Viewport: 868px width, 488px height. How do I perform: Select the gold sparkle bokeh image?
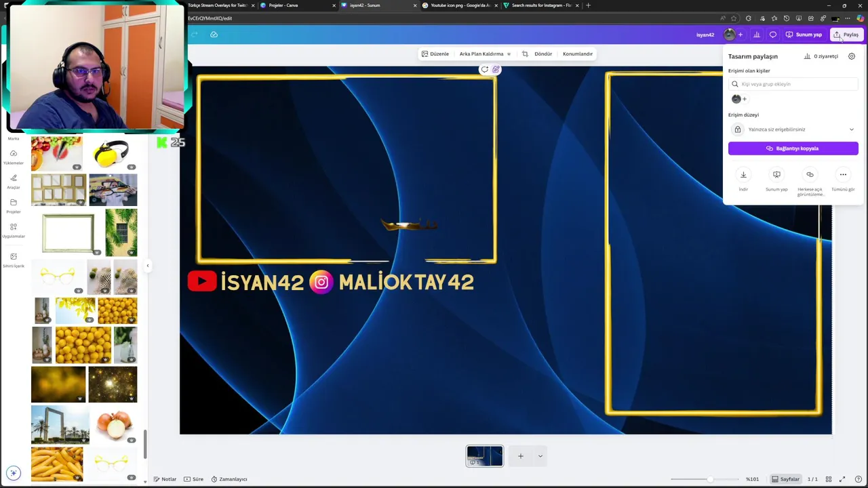[x=113, y=384]
